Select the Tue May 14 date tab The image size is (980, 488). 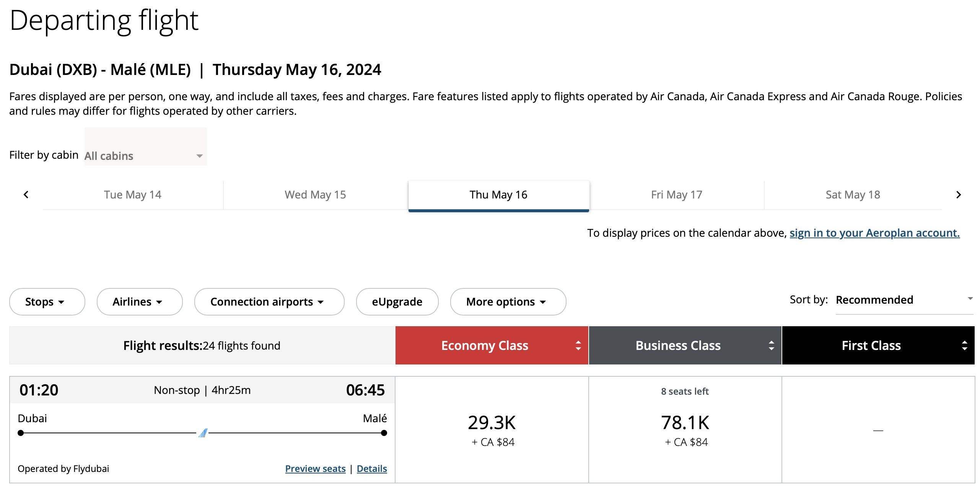133,195
